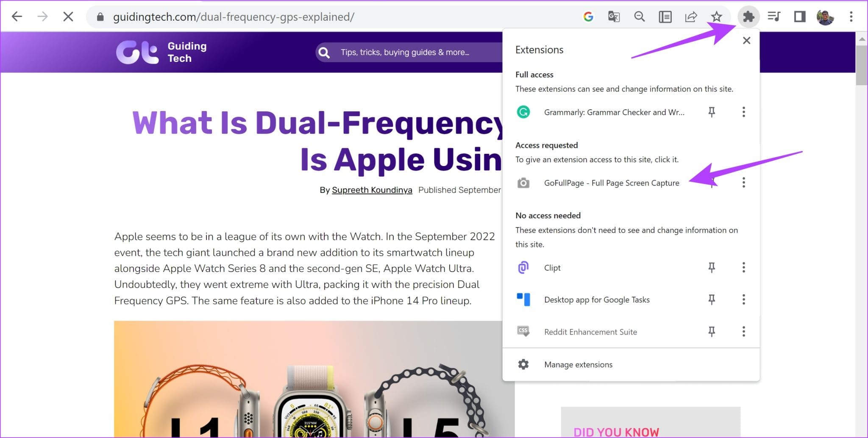Click the site search magnifier icon
Image resolution: width=868 pixels, height=438 pixels.
324,53
